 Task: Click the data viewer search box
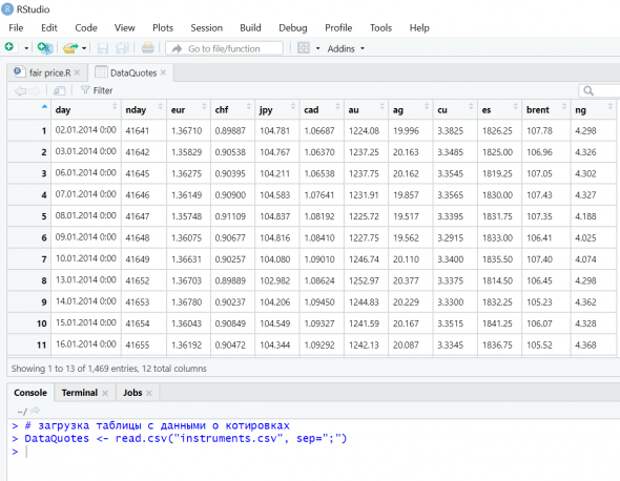[x=599, y=91]
